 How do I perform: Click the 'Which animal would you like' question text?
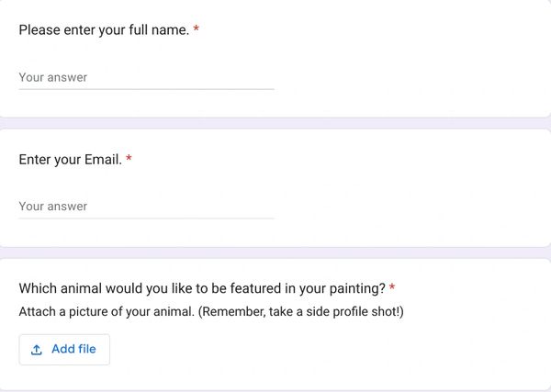pos(202,288)
